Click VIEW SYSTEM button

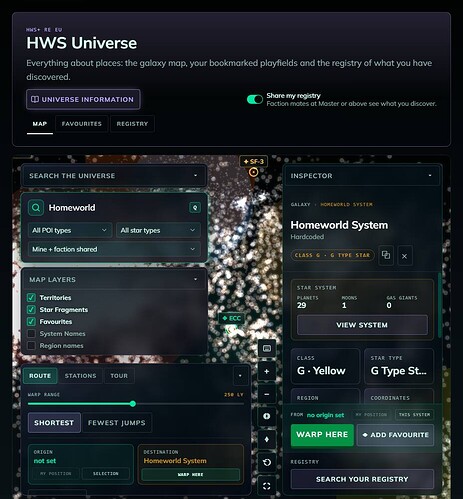coord(362,325)
